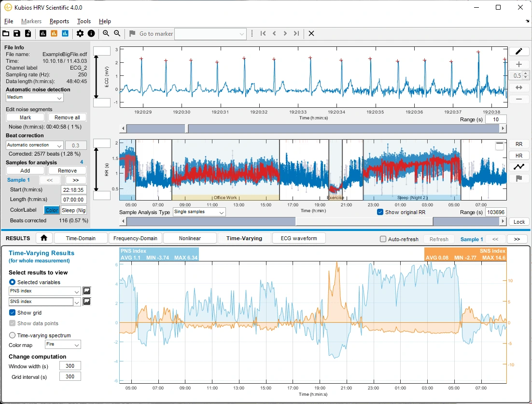Screen dimensions: 532x404
Task: Click the results home icon
Action: (x=44, y=238)
